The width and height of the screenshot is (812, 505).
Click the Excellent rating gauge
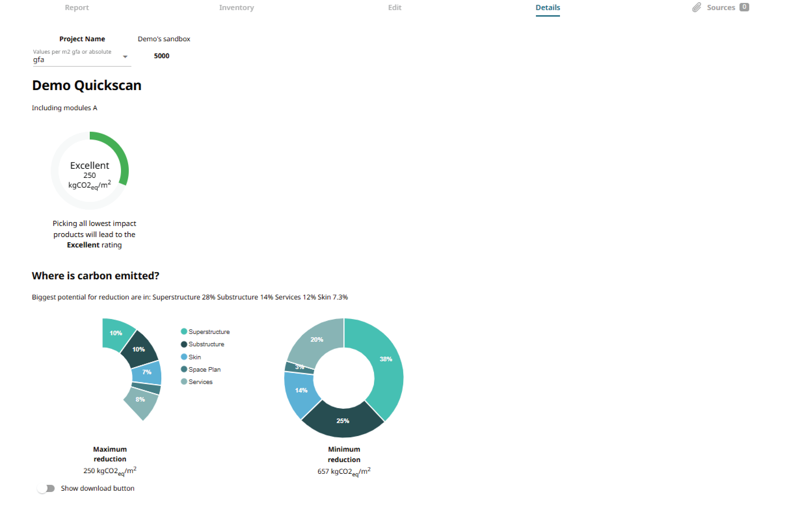pos(89,170)
